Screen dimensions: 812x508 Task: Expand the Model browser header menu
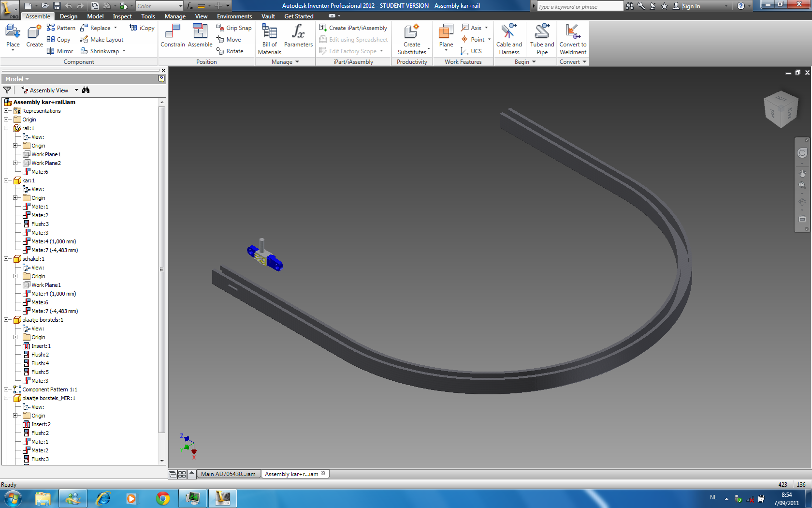pyautogui.click(x=17, y=79)
